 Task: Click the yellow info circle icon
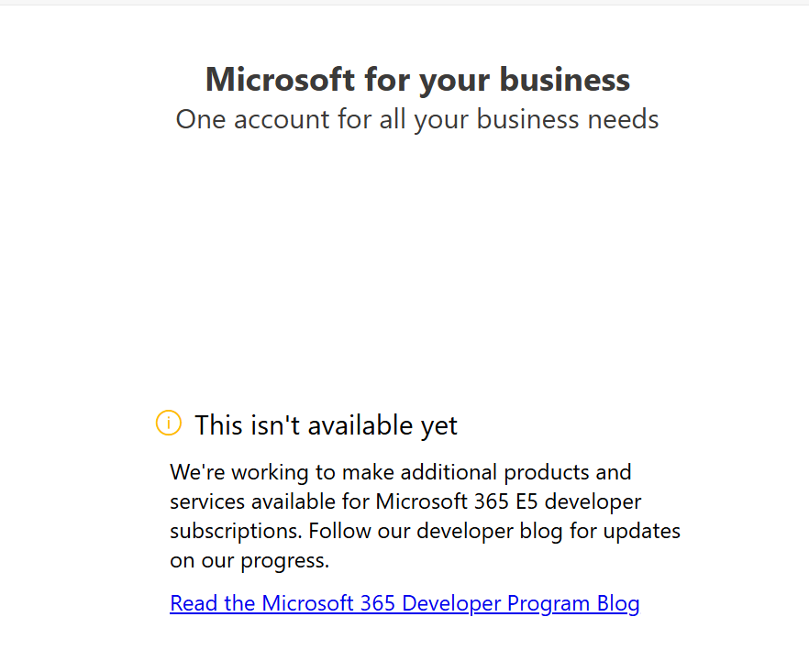click(x=169, y=424)
